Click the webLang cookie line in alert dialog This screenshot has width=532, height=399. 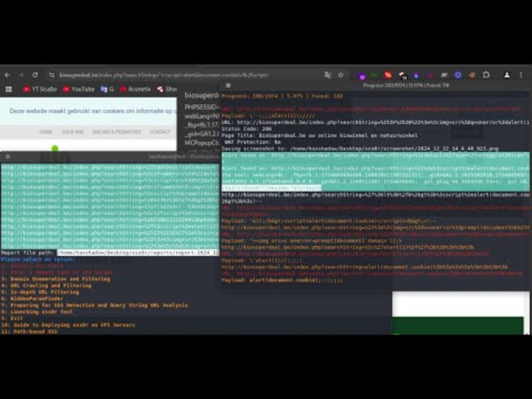[202, 117]
